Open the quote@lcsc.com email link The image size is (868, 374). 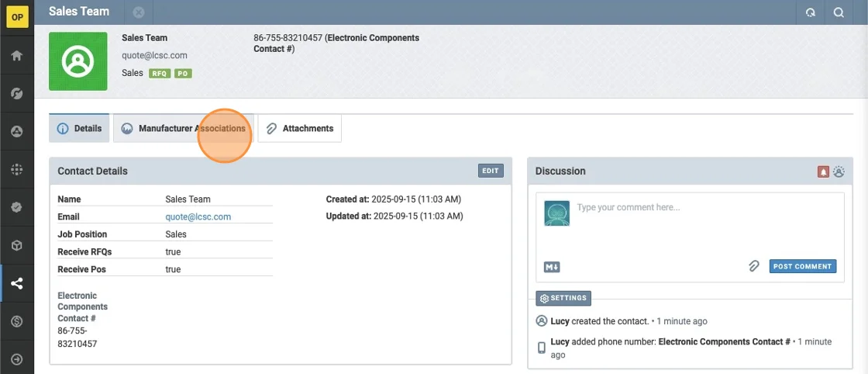(198, 217)
